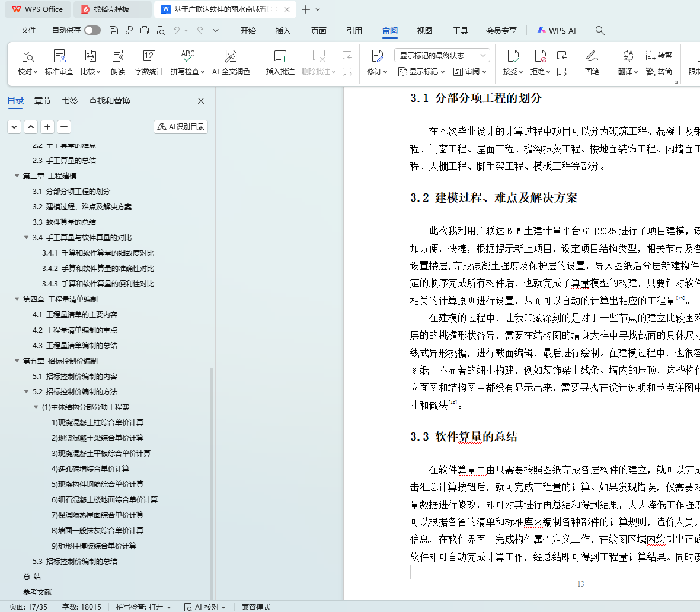Screen dimensions: 700x612
Task: Click the AI识别目录 button
Action: click(181, 127)
